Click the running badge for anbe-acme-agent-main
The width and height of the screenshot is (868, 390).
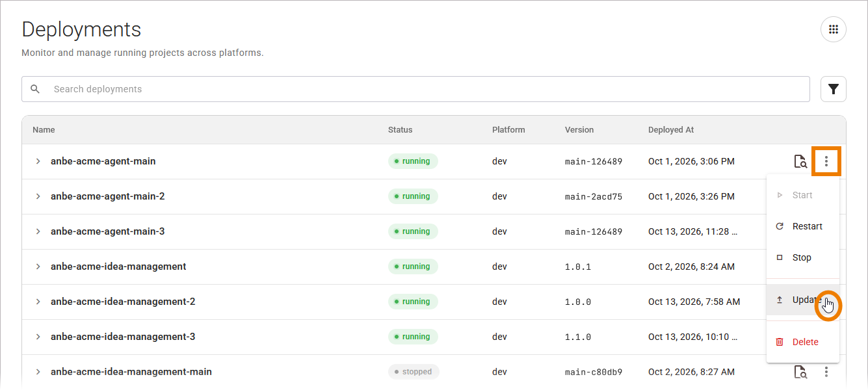(413, 161)
